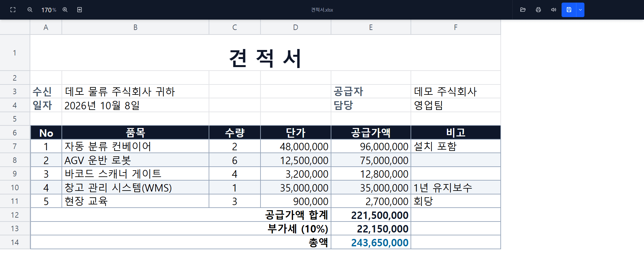Viewport: 644px width, 266px height.
Task: Save the file with the blue disk button
Action: (569, 10)
